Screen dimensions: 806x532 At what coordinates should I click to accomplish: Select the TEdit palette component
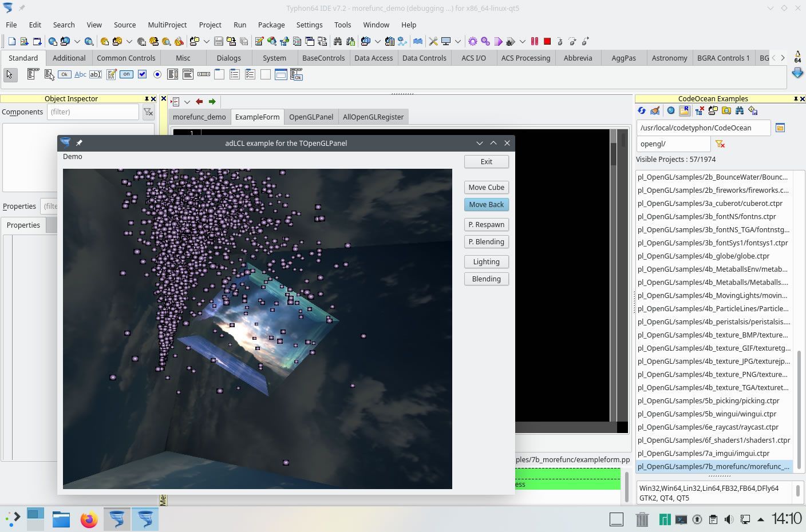coord(96,74)
